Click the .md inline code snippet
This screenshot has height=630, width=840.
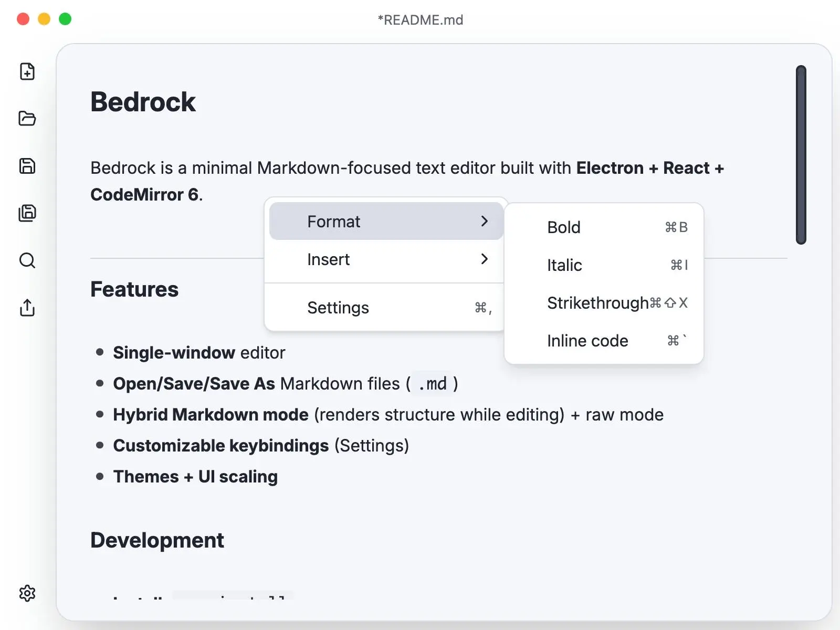click(x=432, y=384)
